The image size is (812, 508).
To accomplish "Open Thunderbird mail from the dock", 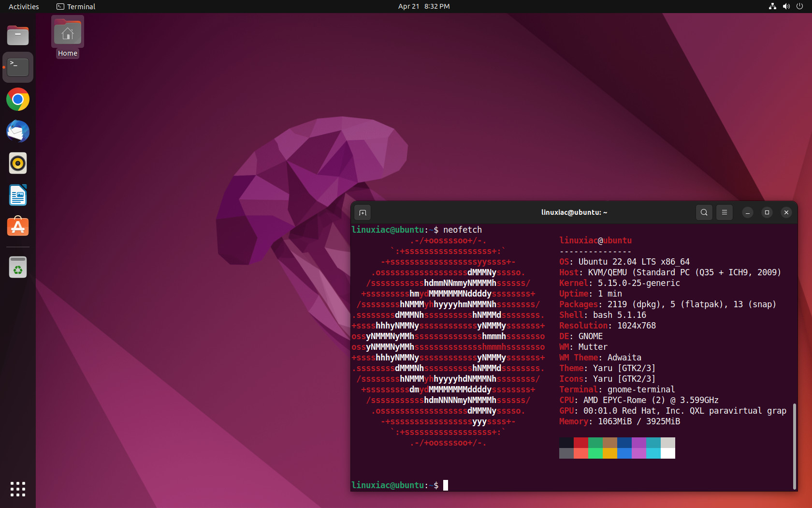I will point(18,131).
